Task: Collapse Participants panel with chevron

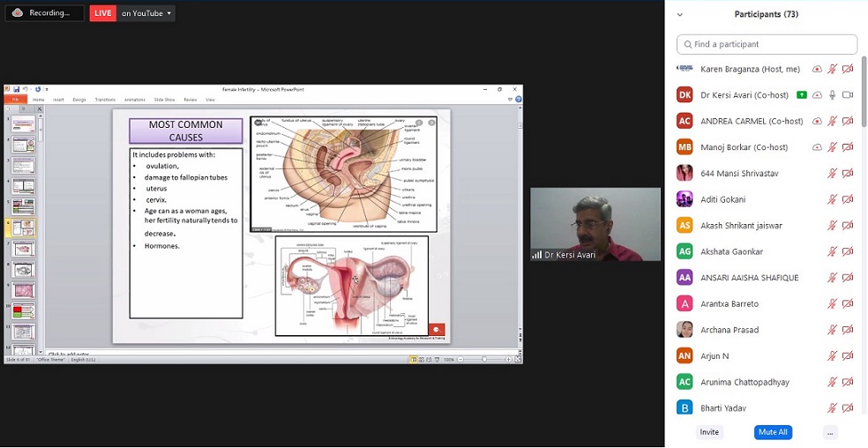Action: pos(680,14)
